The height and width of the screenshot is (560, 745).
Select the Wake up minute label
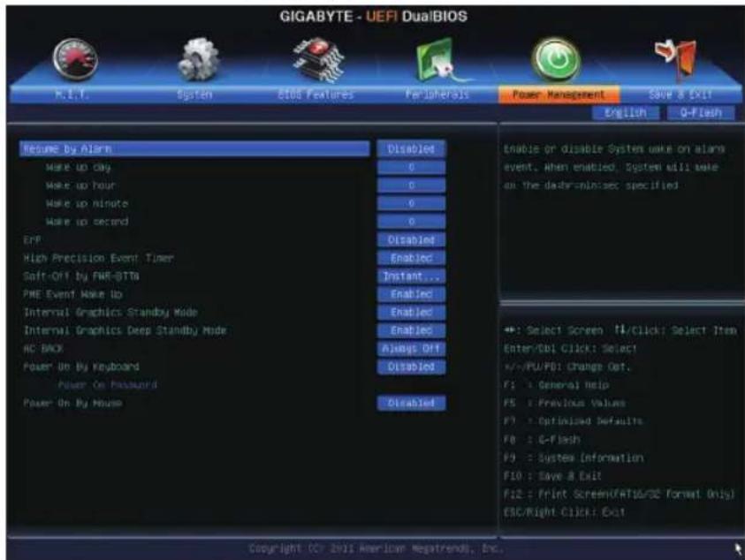pyautogui.click(x=87, y=203)
